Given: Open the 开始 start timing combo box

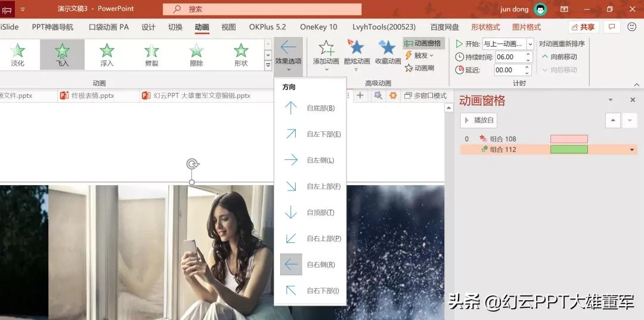Looking at the screenshot, I should coord(508,44).
